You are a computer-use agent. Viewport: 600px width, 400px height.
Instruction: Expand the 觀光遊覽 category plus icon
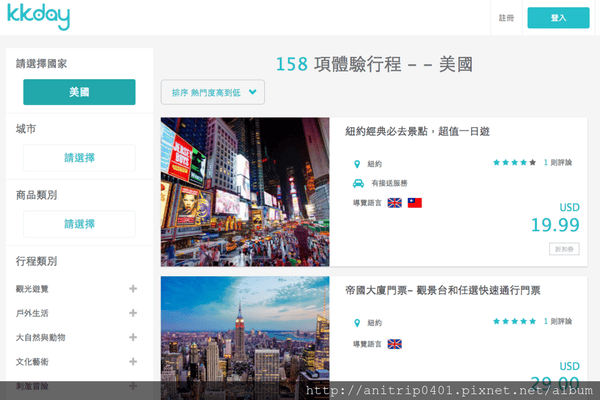133,289
